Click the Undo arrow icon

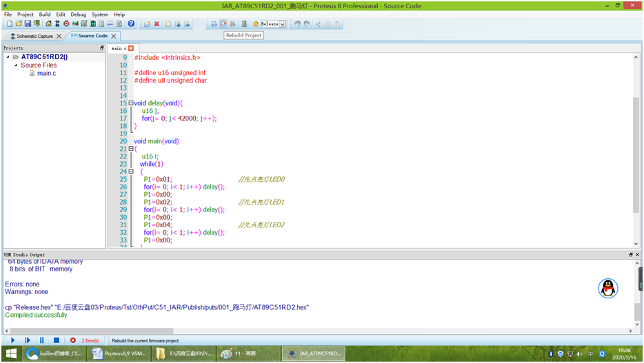tap(297, 24)
